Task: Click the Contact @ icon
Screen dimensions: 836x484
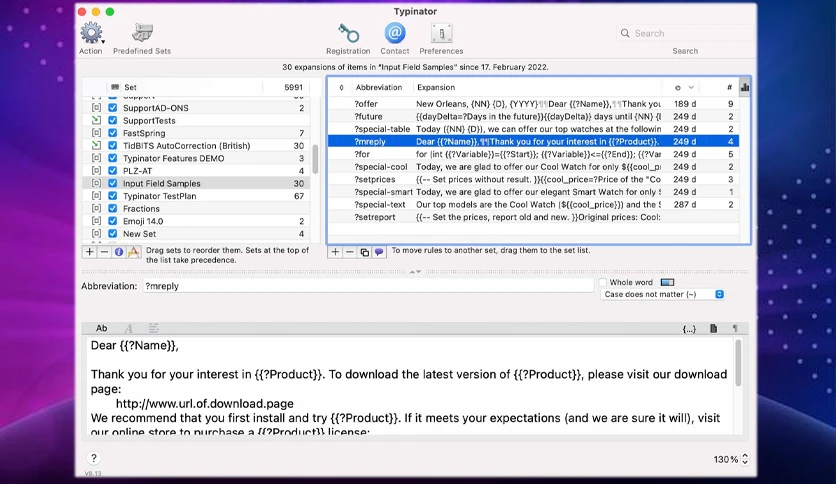Action: (x=395, y=33)
